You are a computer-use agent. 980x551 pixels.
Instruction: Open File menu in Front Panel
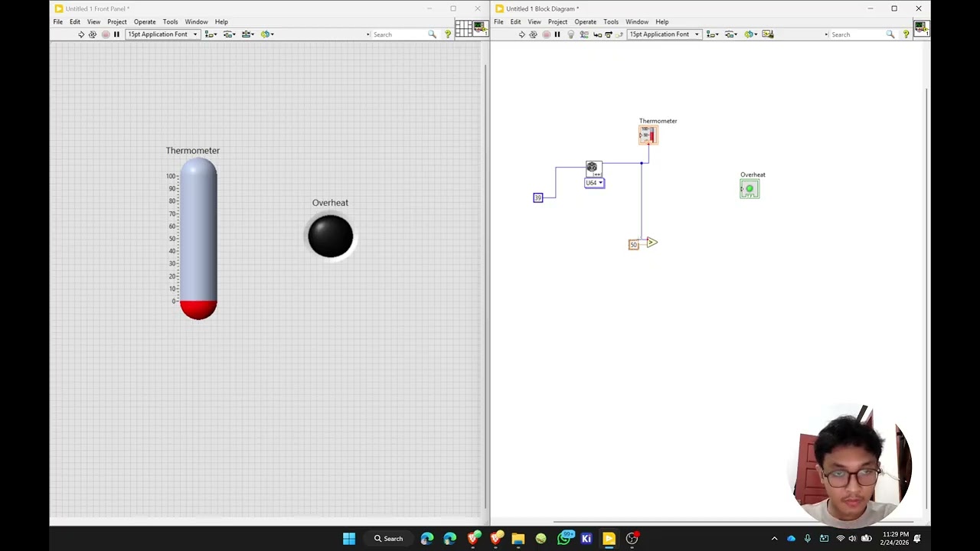point(58,21)
